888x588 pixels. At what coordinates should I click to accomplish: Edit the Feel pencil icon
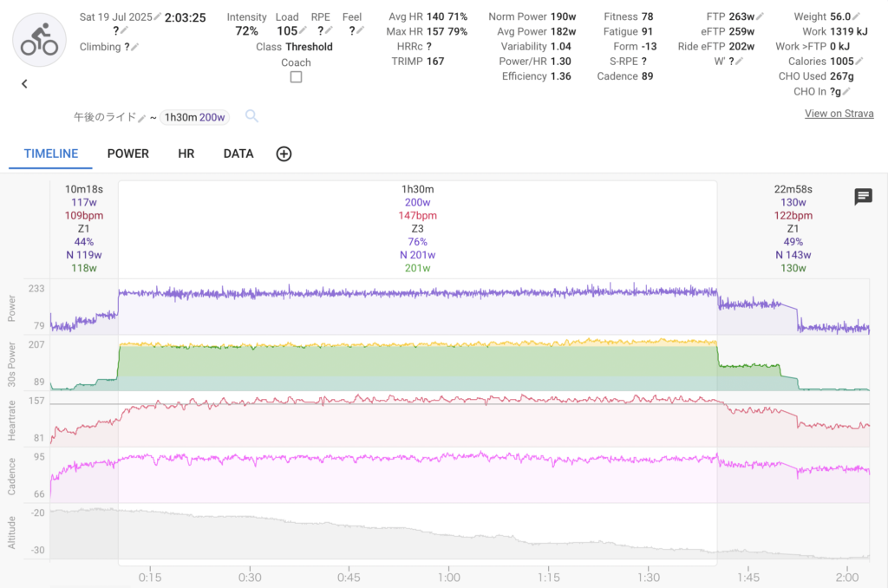click(360, 30)
